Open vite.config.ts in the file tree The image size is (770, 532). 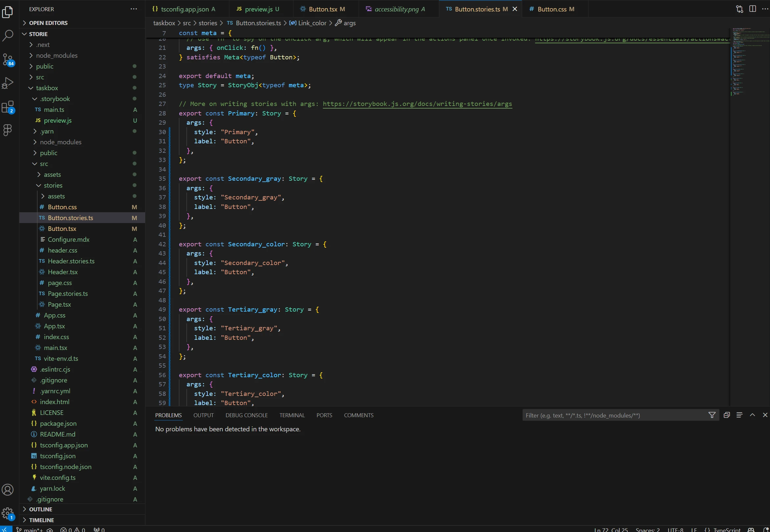[82, 478]
